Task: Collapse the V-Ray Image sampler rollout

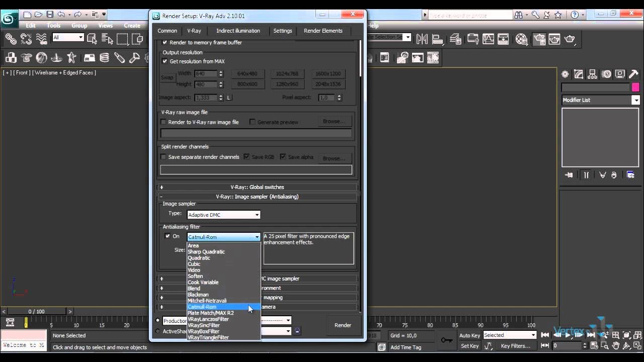Action: pyautogui.click(x=257, y=197)
